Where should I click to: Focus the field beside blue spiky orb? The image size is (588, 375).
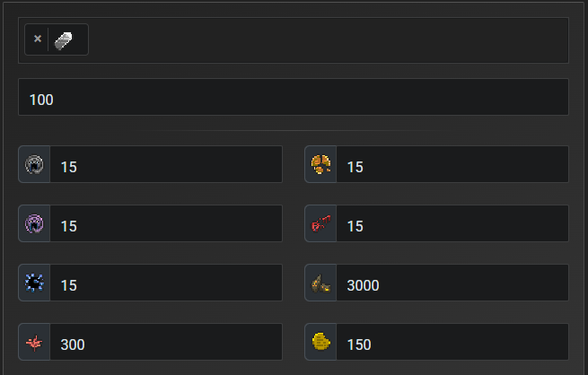165,283
